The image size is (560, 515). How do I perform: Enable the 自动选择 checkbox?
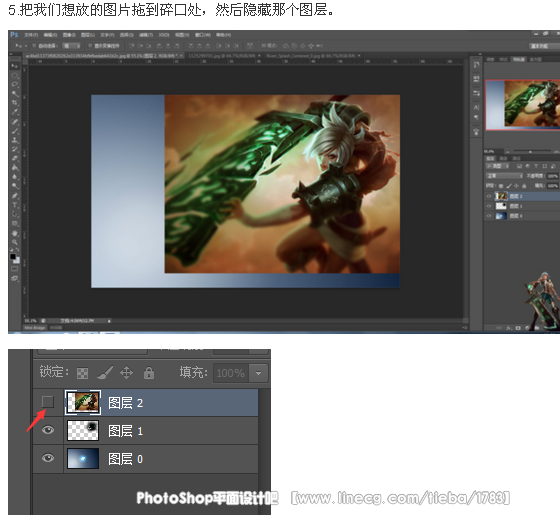tap(34, 46)
